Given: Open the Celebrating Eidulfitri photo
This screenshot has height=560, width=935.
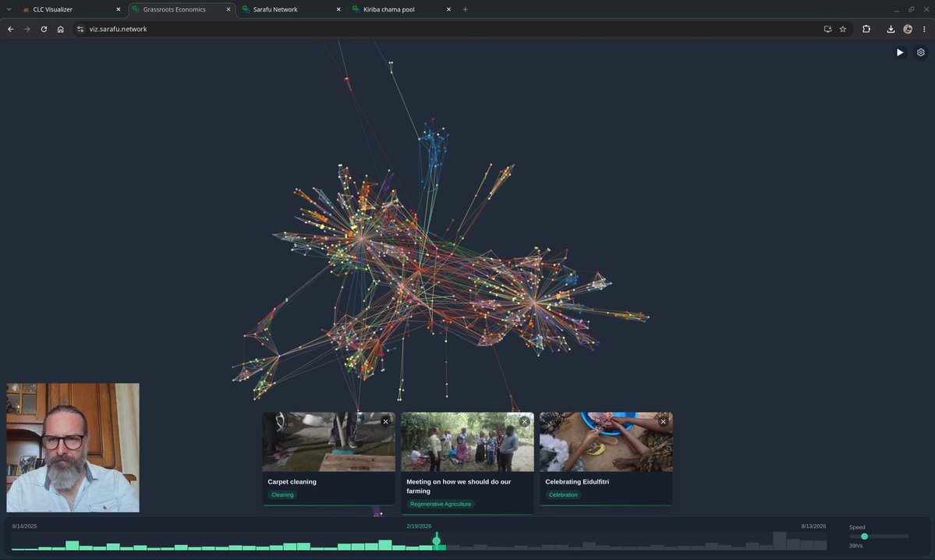Looking at the screenshot, I should (x=606, y=442).
